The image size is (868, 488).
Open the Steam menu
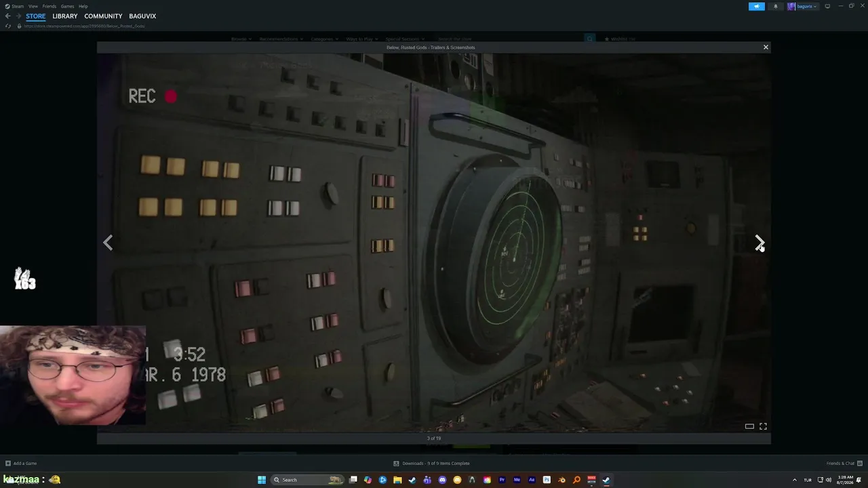point(14,6)
